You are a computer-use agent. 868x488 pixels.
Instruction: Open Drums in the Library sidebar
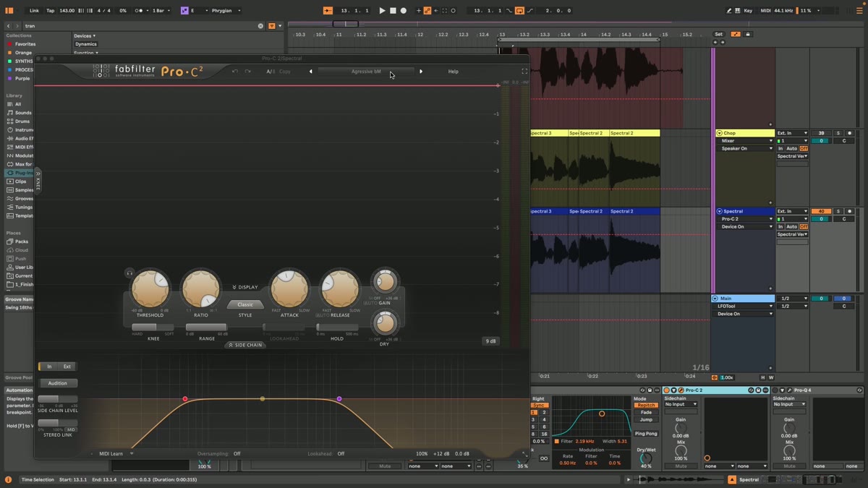[22, 121]
